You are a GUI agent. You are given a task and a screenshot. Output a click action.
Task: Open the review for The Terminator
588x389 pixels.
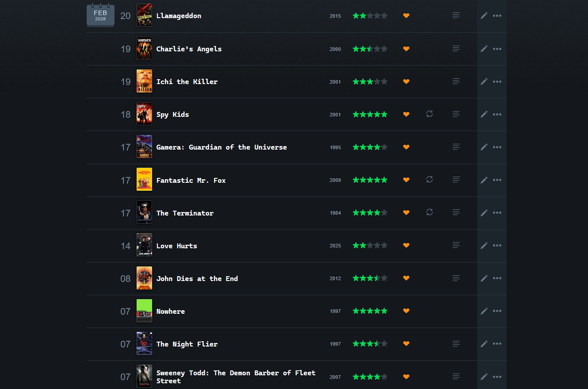pyautogui.click(x=456, y=212)
